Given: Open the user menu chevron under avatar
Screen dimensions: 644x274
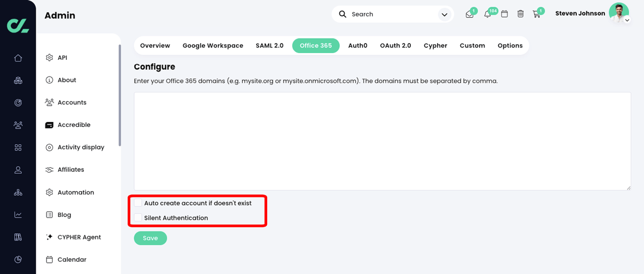Looking at the screenshot, I should click(x=627, y=20).
